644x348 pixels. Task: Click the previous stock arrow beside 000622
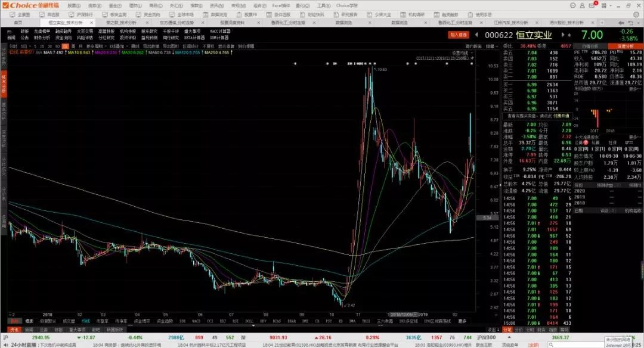click(476, 35)
